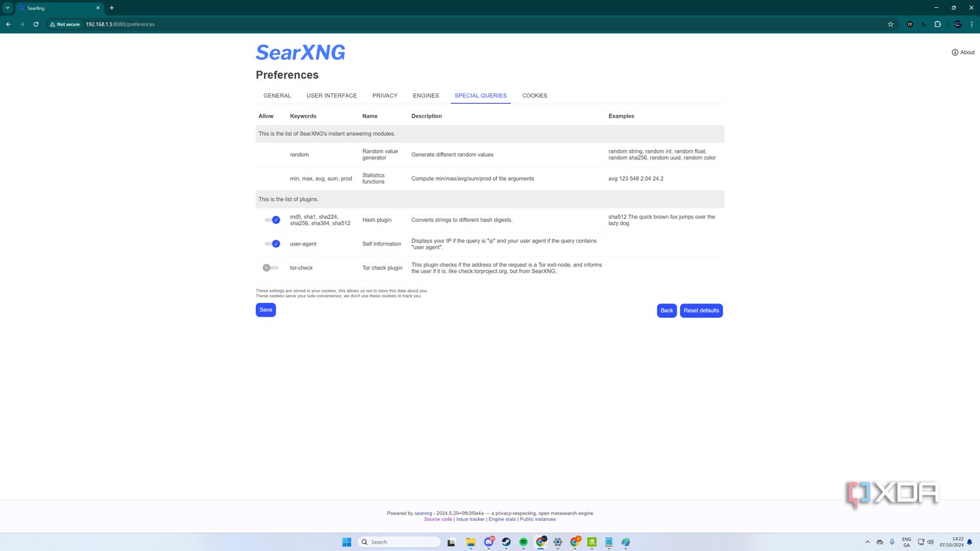The image size is (980, 551).
Task: Save the preferences
Action: (266, 309)
